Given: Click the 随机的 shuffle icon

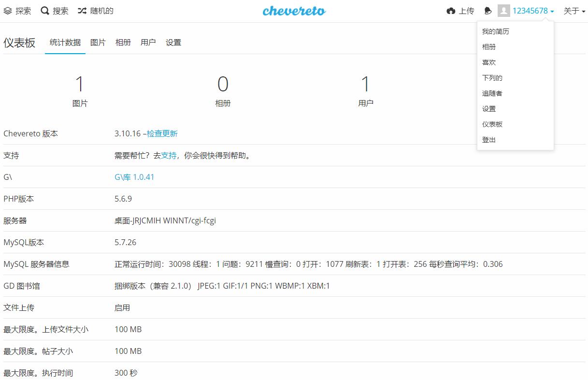Looking at the screenshot, I should pos(82,11).
